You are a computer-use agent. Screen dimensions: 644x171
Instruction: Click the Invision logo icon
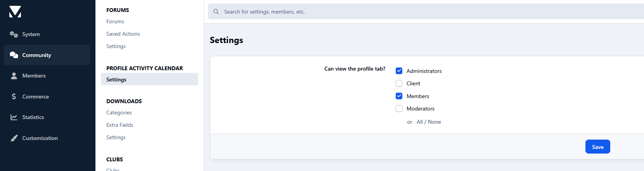15,12
